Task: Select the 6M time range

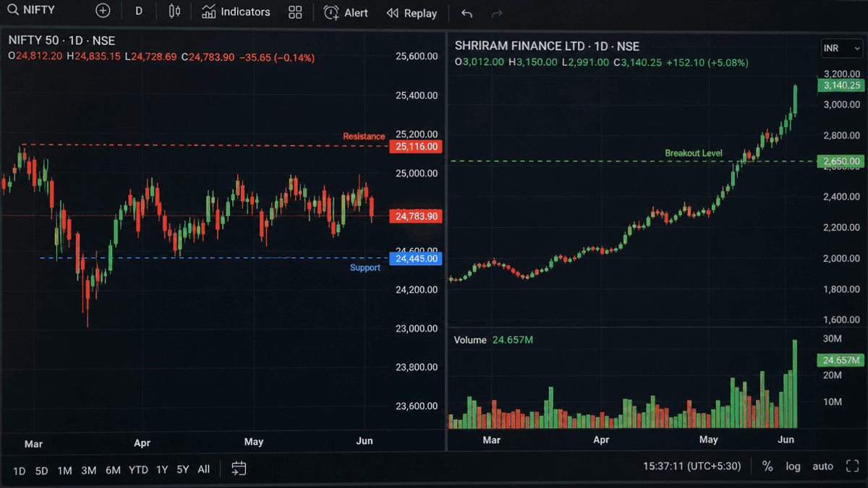Action: (113, 470)
